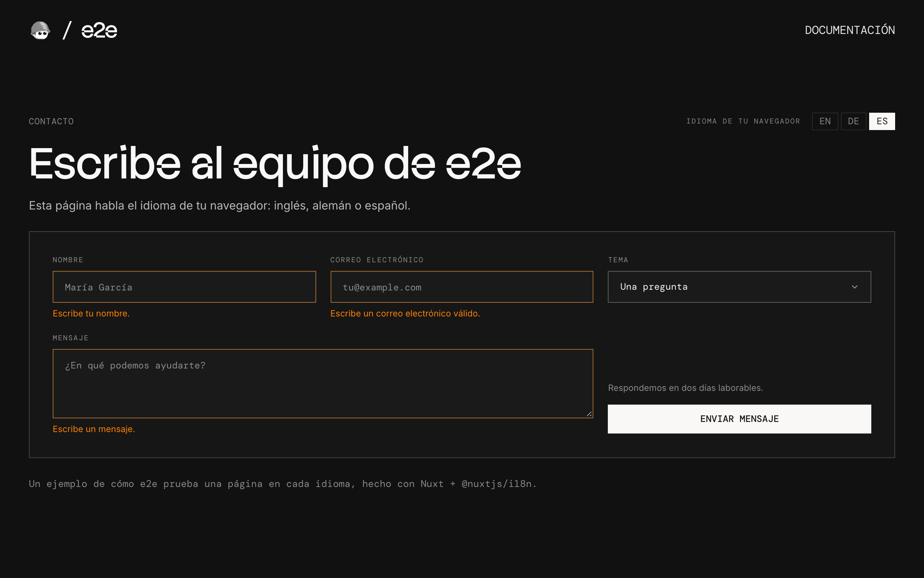Focus the Nombre input field
This screenshot has width=924, height=578.
click(x=184, y=287)
